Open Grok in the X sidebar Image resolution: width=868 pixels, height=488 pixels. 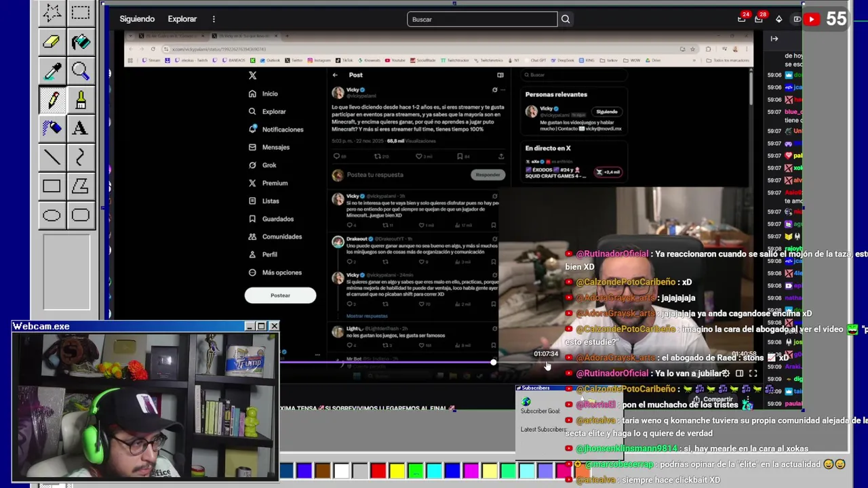click(262, 165)
